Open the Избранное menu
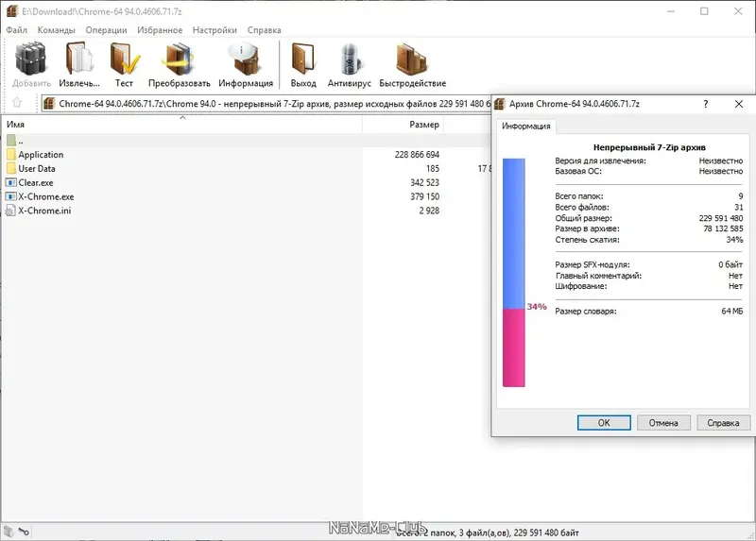 (160, 30)
